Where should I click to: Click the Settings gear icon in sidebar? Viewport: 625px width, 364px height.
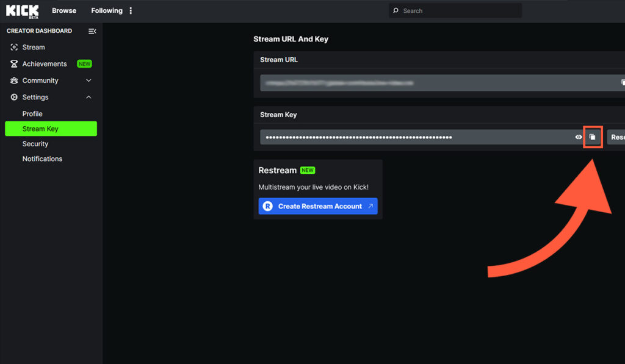coord(13,97)
